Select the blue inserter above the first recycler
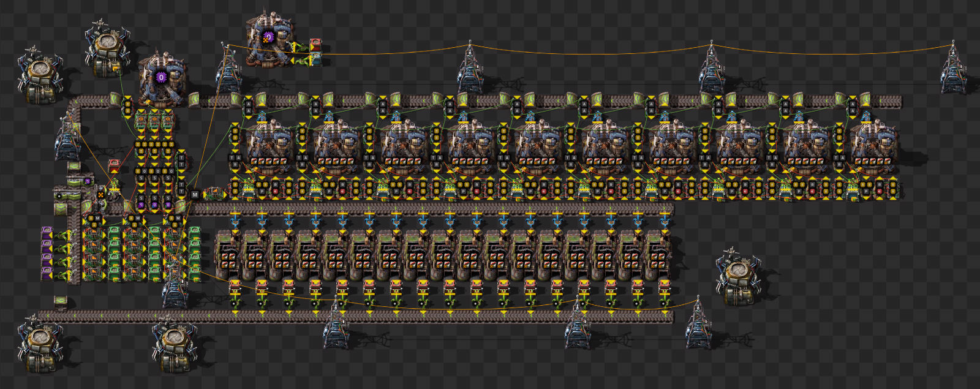Image resolution: width=980 pixels, height=389 pixels. [235, 221]
